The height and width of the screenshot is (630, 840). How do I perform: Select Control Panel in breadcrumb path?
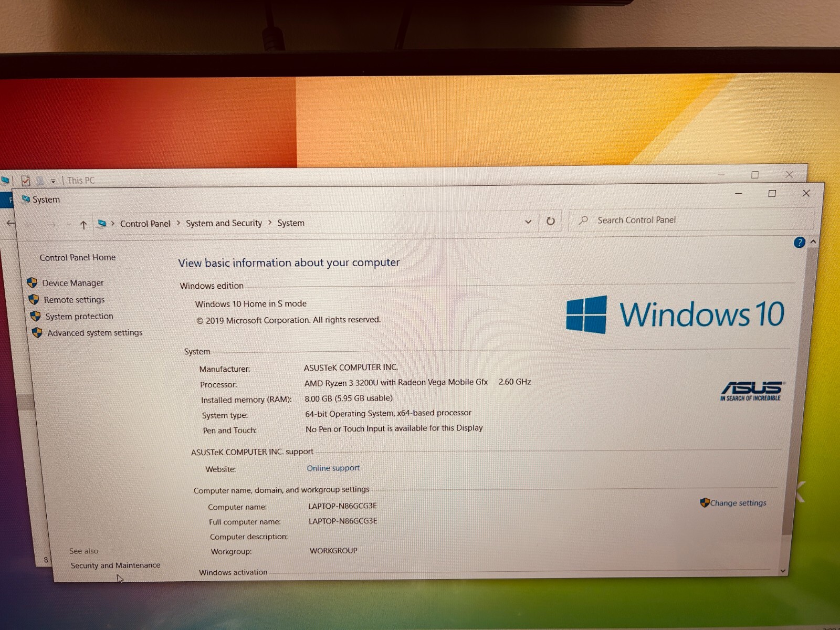coord(145,224)
